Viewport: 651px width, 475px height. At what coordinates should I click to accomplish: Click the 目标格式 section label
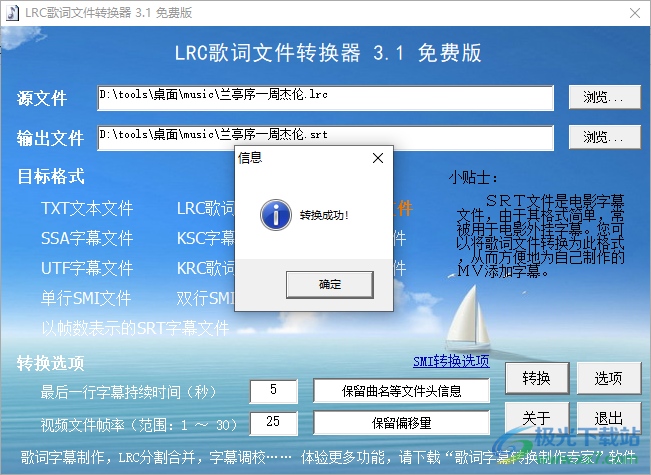click(x=51, y=176)
